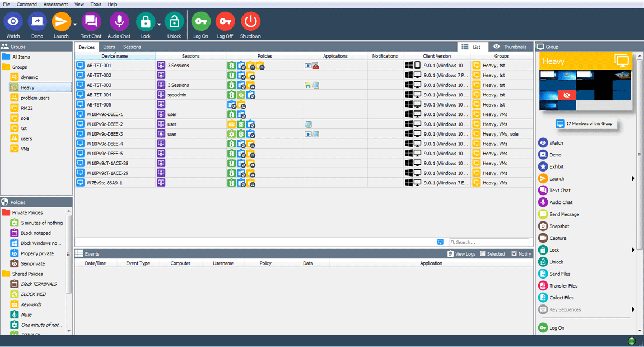The height and width of the screenshot is (347, 644).
Task: Click the Watch toolbar icon
Action: coord(13,22)
